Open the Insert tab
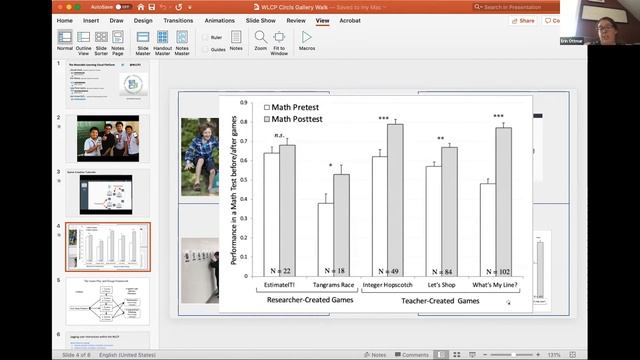This screenshot has height=360, width=640. coord(91,20)
